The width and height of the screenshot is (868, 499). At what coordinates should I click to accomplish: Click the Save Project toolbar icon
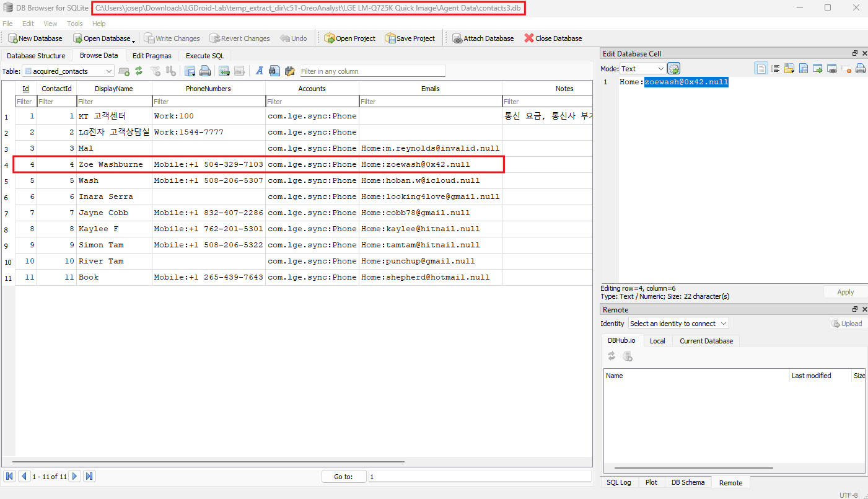[410, 38]
